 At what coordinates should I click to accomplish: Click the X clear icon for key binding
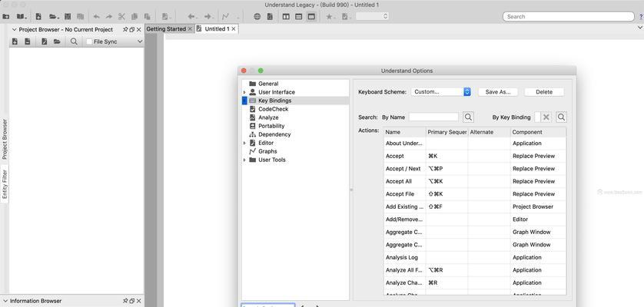(x=546, y=117)
